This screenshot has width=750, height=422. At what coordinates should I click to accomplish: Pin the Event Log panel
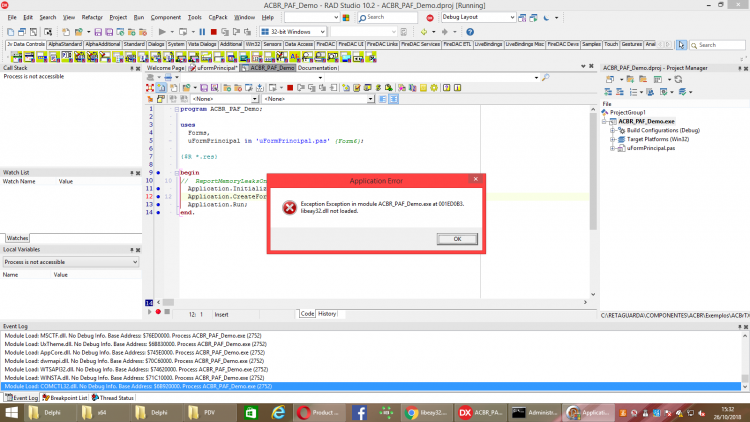click(x=739, y=327)
